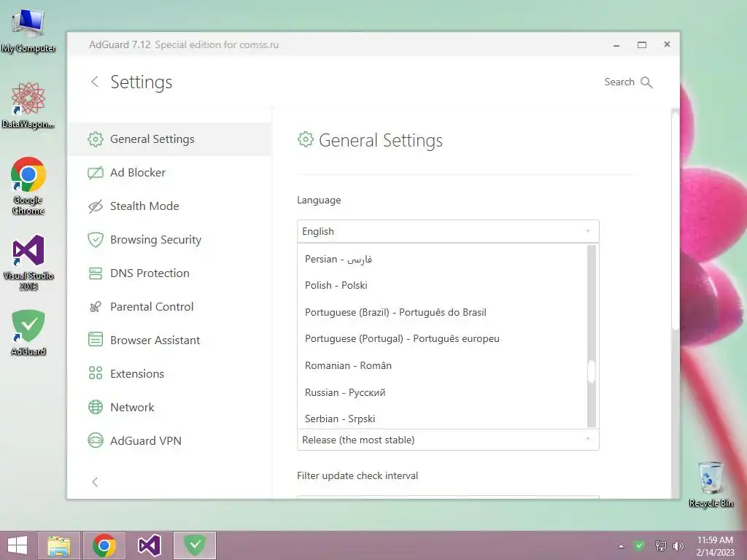
Task: Show hidden tray icons arrow
Action: pyautogui.click(x=621, y=546)
